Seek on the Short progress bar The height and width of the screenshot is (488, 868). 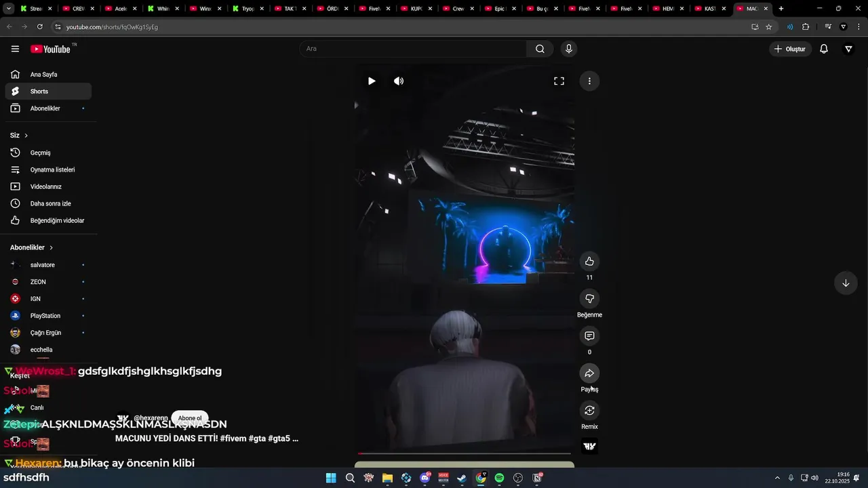(465, 453)
